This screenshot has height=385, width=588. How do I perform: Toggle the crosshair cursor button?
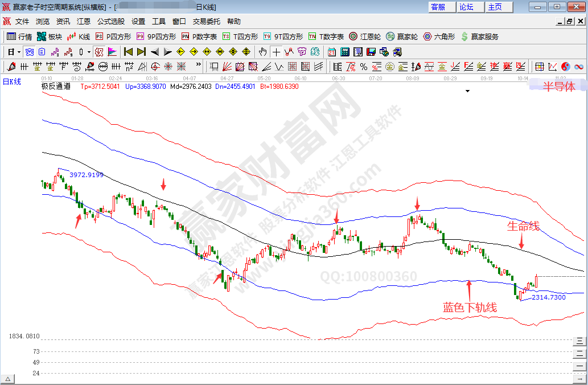tap(276, 52)
